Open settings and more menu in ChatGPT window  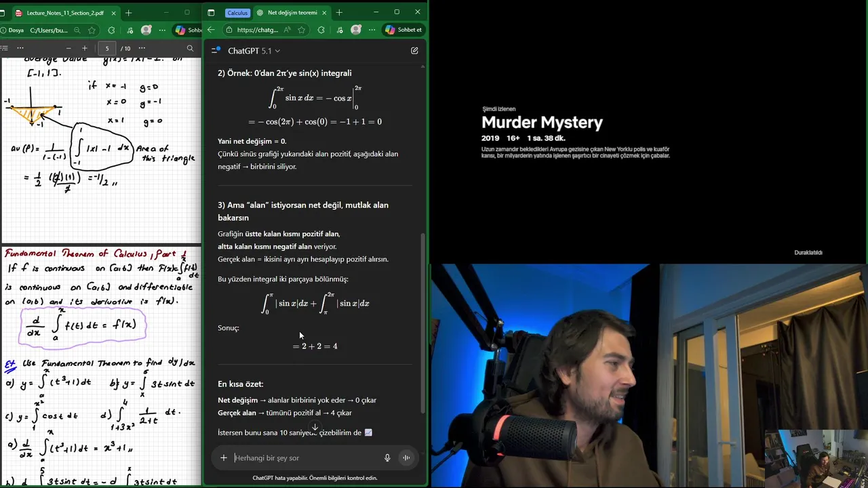pyautogui.click(x=372, y=30)
